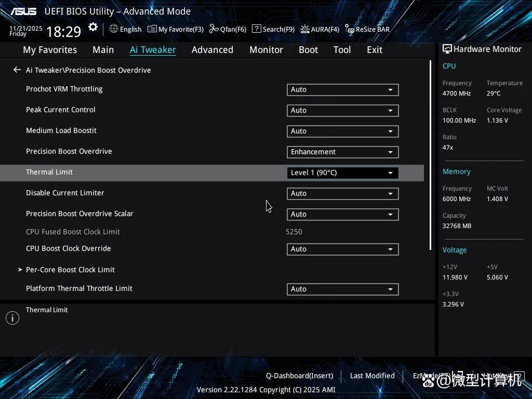Image resolution: width=532 pixels, height=399 pixels.
Task: Select the Disable Current Limiter label
Action: [x=65, y=193]
